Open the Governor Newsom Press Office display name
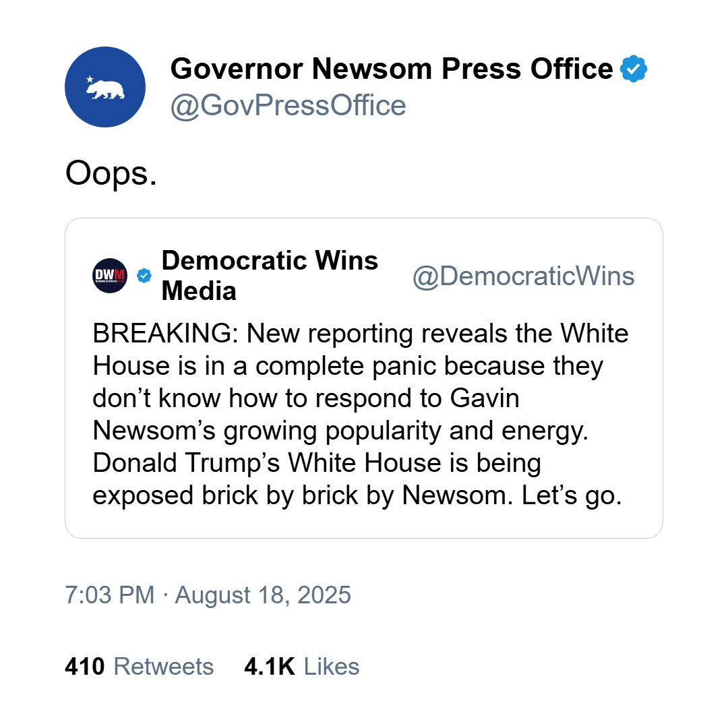Image resolution: width=728 pixels, height=728 pixels. tap(392, 69)
